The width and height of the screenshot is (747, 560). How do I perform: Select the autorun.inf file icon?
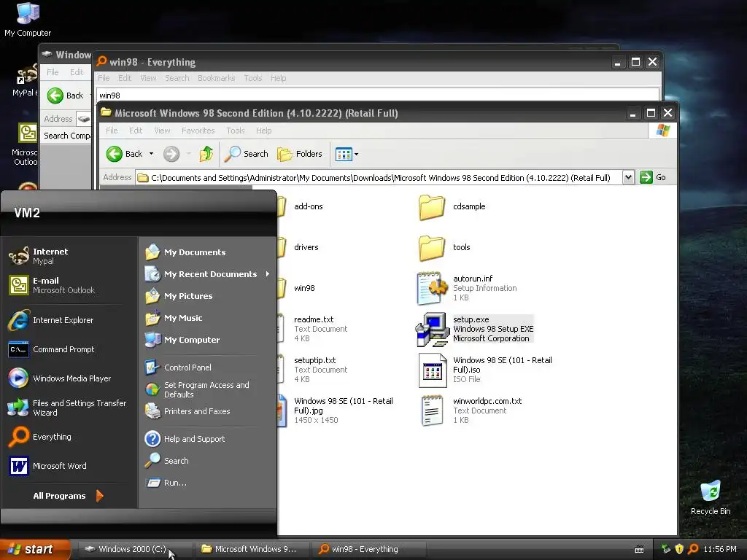433,288
